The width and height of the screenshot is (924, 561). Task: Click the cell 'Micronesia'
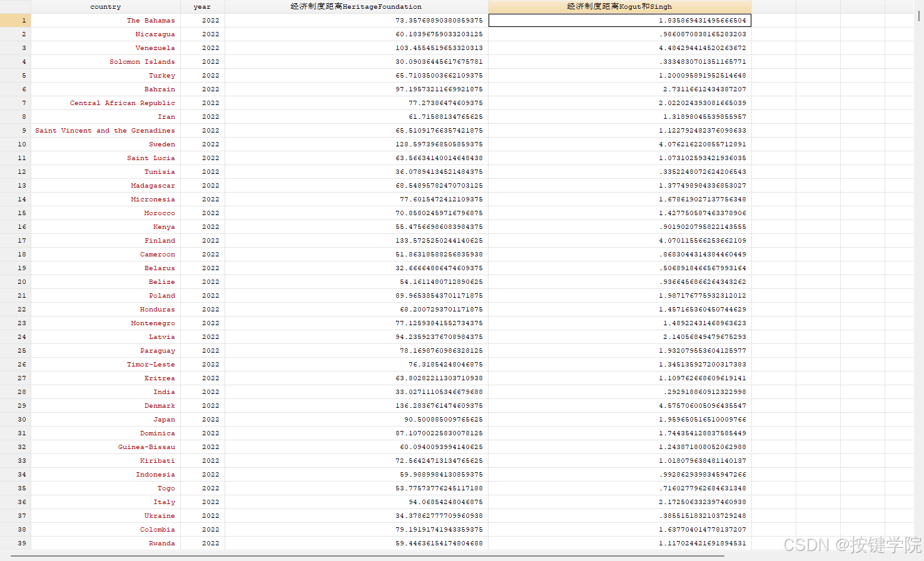[x=106, y=200]
